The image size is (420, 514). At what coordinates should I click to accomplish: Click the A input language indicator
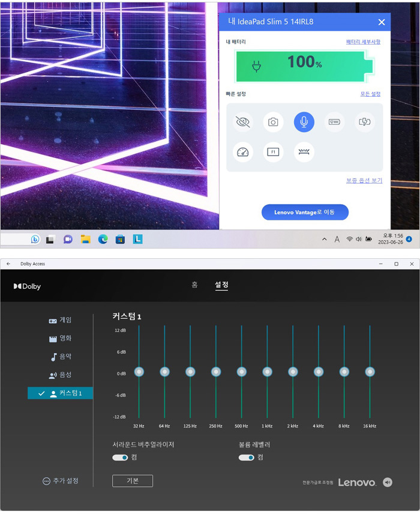pyautogui.click(x=337, y=240)
